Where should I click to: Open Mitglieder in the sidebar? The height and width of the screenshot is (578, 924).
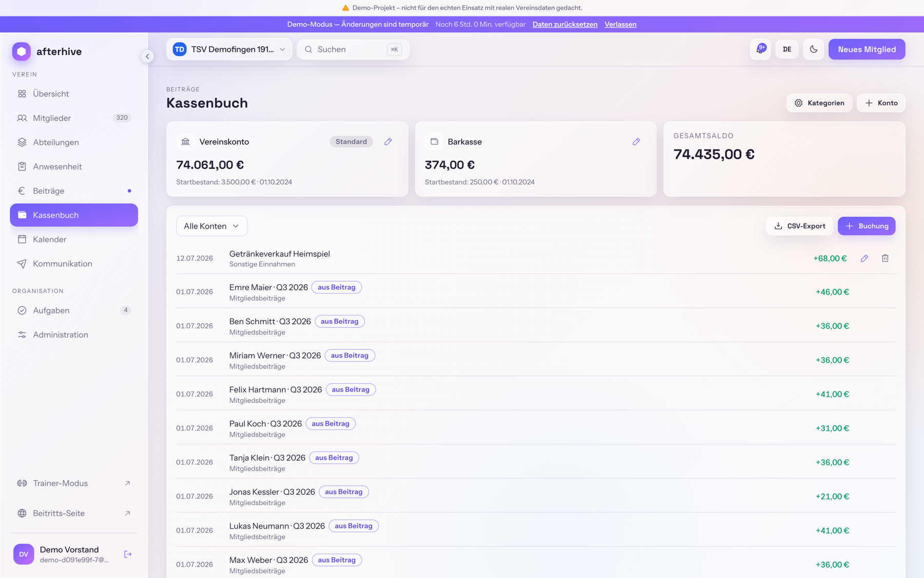pos(74,118)
